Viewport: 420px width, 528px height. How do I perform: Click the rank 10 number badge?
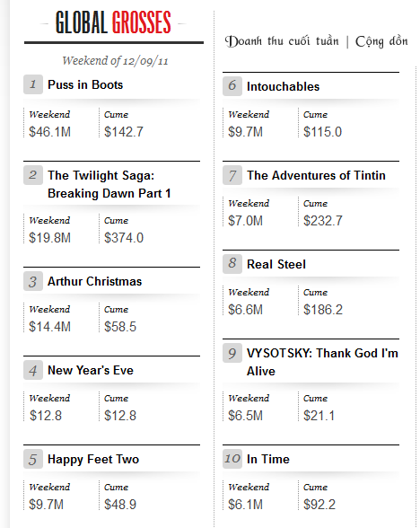232,459
